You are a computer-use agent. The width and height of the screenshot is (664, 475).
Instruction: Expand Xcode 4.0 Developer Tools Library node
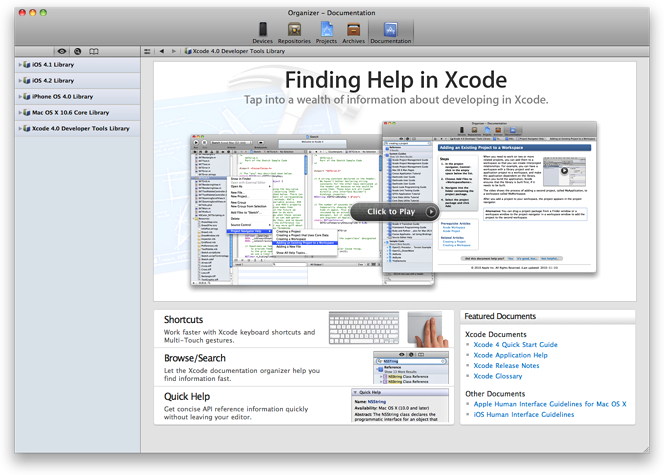(x=20, y=128)
